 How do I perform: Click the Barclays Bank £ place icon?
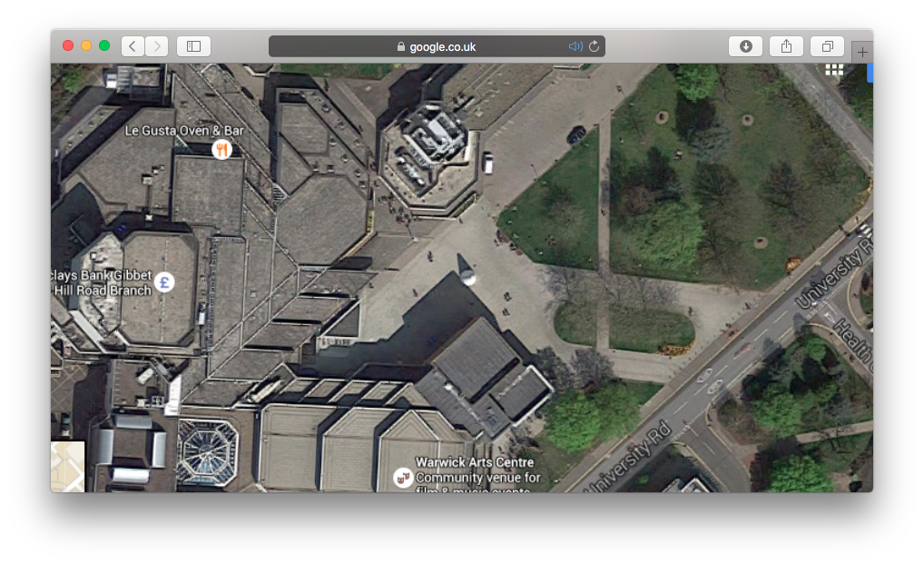(163, 282)
